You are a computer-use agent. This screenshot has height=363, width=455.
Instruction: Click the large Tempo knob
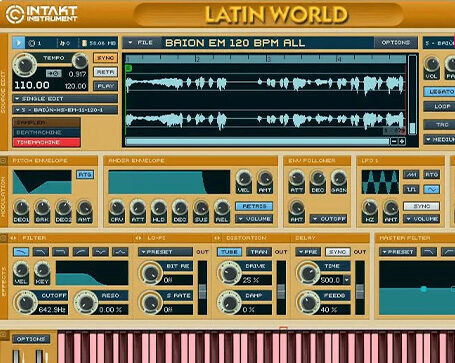[x=25, y=65]
